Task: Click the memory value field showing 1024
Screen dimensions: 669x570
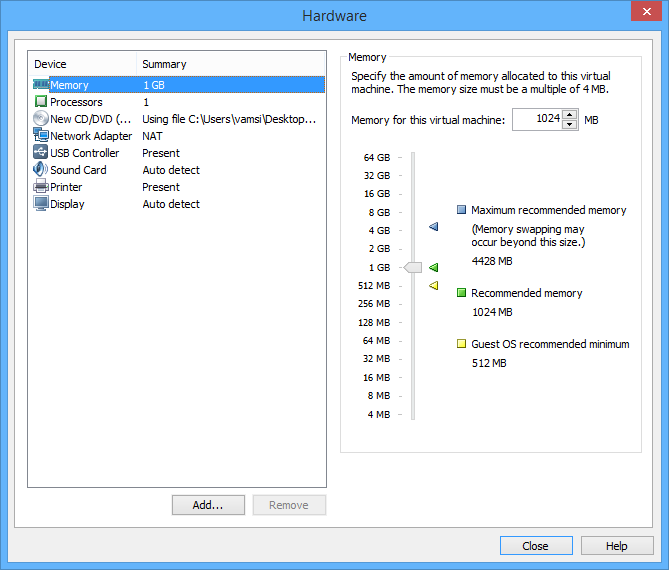Action: click(538, 119)
